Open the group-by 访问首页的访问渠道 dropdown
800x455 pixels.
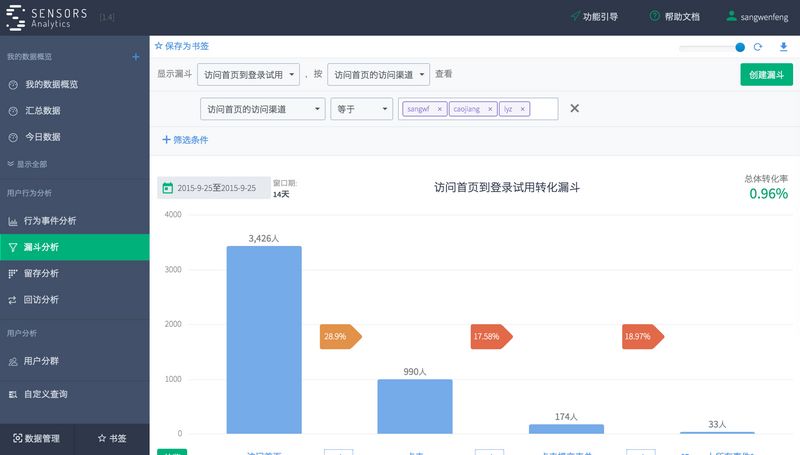[x=378, y=74]
